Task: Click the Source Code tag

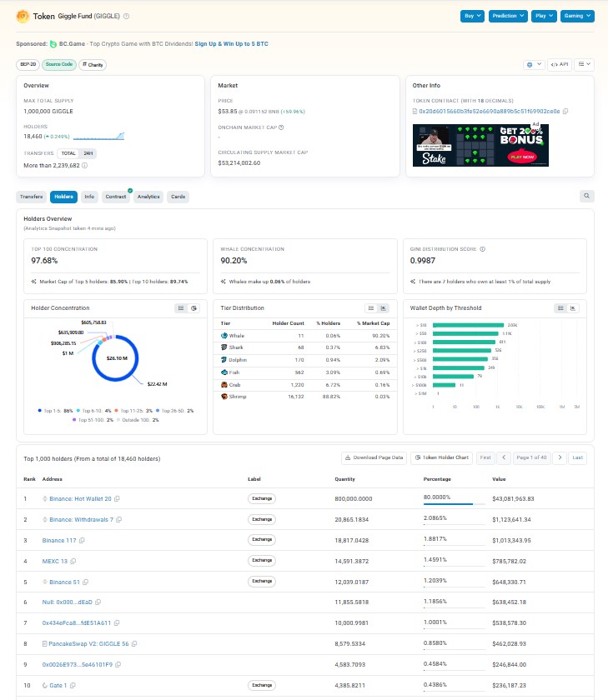Action: click(x=59, y=65)
